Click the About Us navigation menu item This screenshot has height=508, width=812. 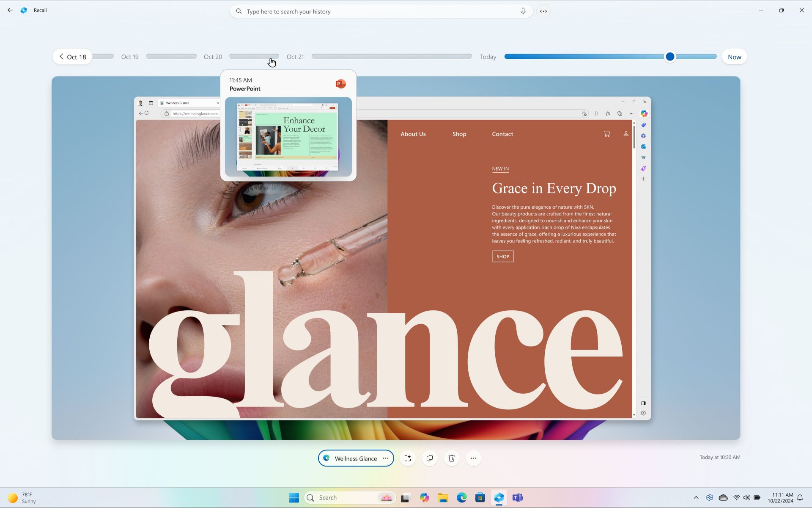coord(413,134)
